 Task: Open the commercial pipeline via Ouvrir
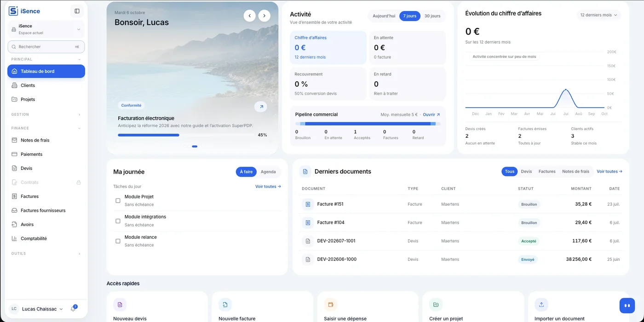[x=431, y=114]
